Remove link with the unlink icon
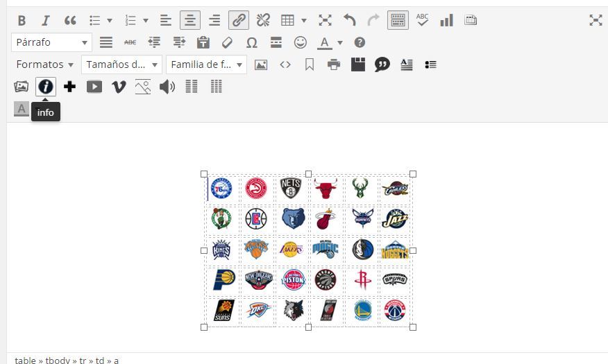 click(263, 20)
